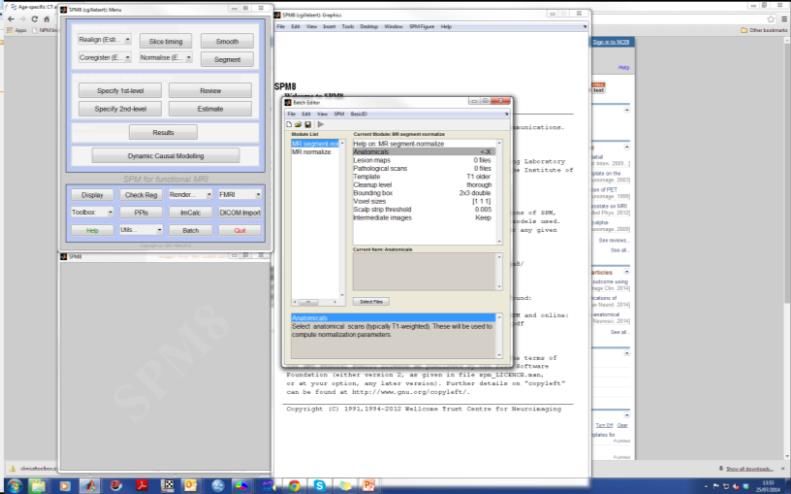791x494 pixels.
Task: Open PowerPoint from the taskbar
Action: [x=369, y=485]
